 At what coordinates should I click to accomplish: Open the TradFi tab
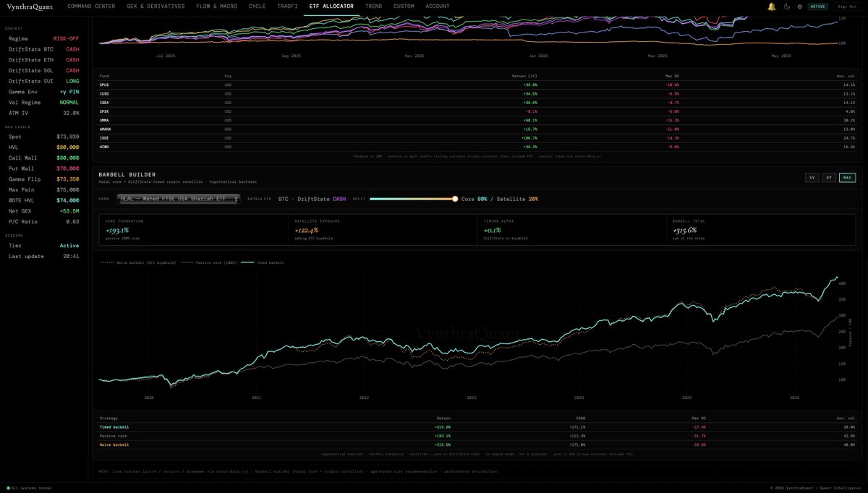click(287, 6)
